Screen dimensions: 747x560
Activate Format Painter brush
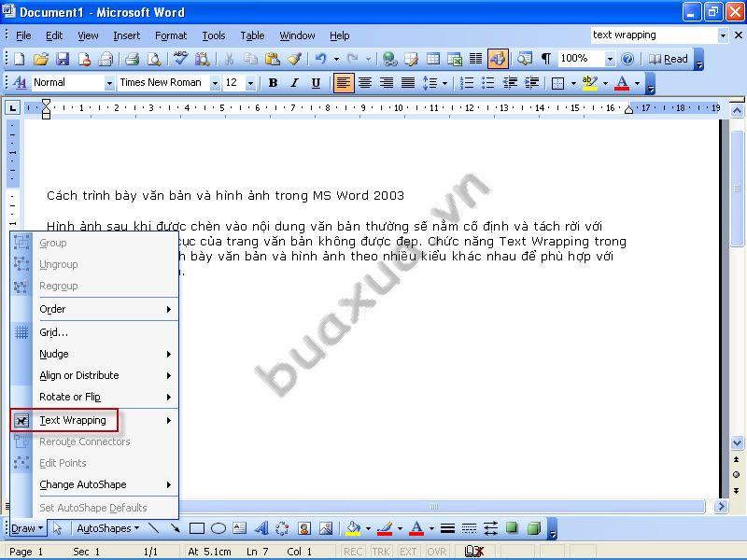tap(294, 59)
